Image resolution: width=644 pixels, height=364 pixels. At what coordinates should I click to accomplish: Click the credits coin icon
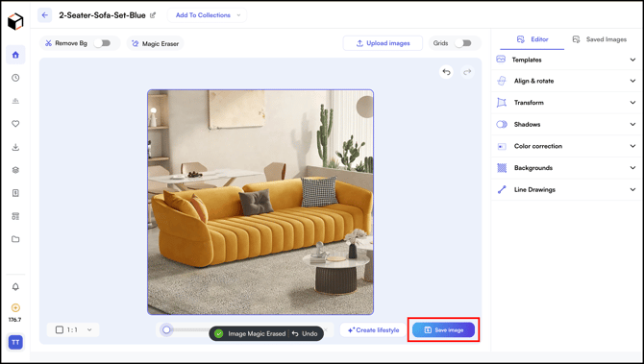pyautogui.click(x=15, y=307)
